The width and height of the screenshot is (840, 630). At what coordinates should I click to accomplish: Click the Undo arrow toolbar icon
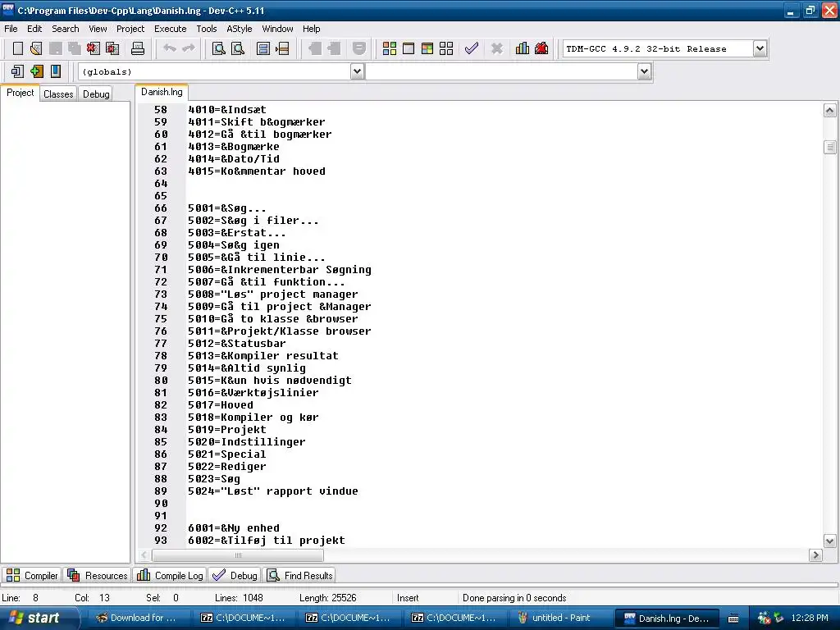[170, 48]
